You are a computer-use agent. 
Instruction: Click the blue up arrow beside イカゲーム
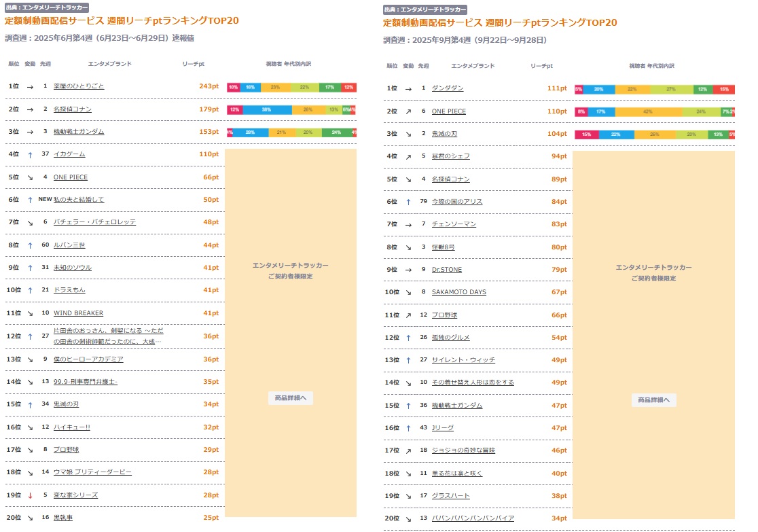point(30,155)
